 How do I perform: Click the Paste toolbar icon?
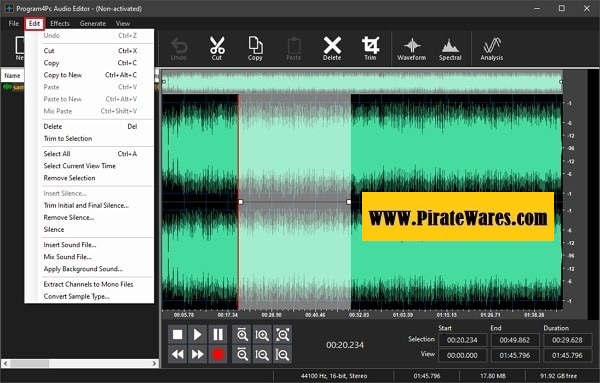point(293,48)
